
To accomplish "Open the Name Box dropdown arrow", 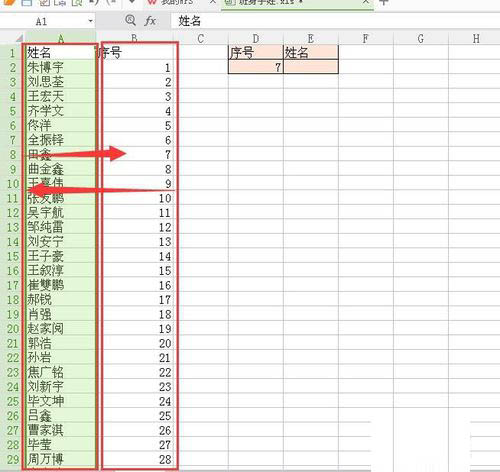I will [90, 21].
